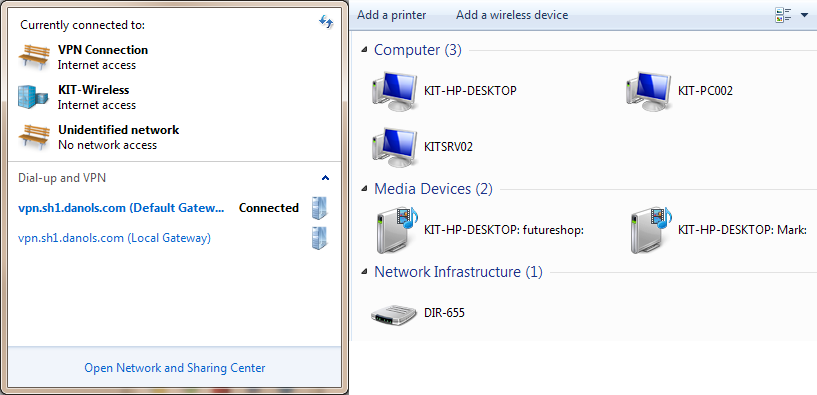Click the VPN Connection network name
817x395 pixels.
103,50
